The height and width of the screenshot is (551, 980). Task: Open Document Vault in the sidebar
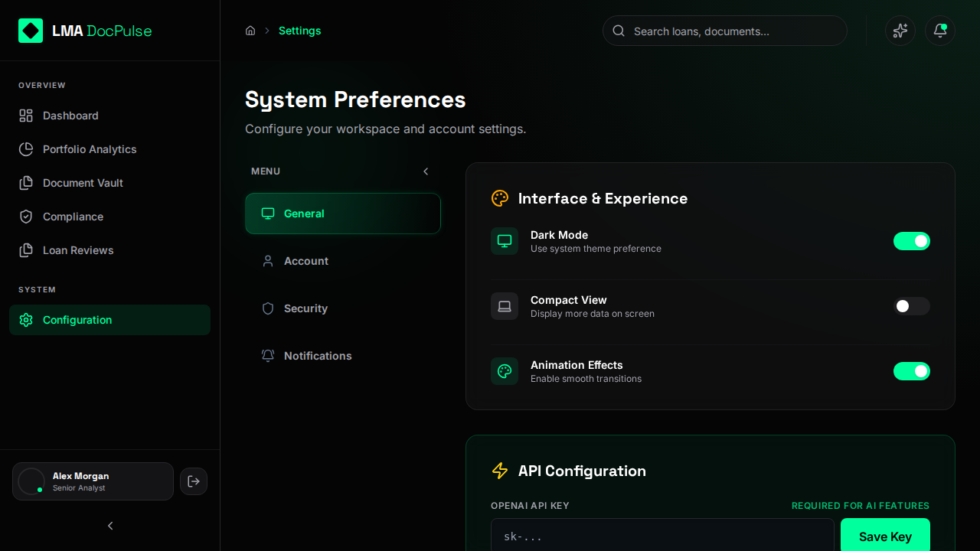tap(83, 183)
